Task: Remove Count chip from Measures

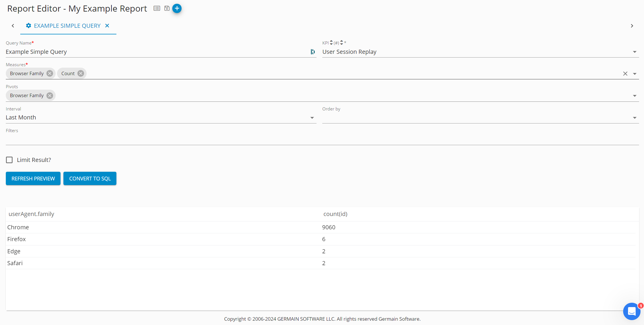Action: tap(81, 73)
